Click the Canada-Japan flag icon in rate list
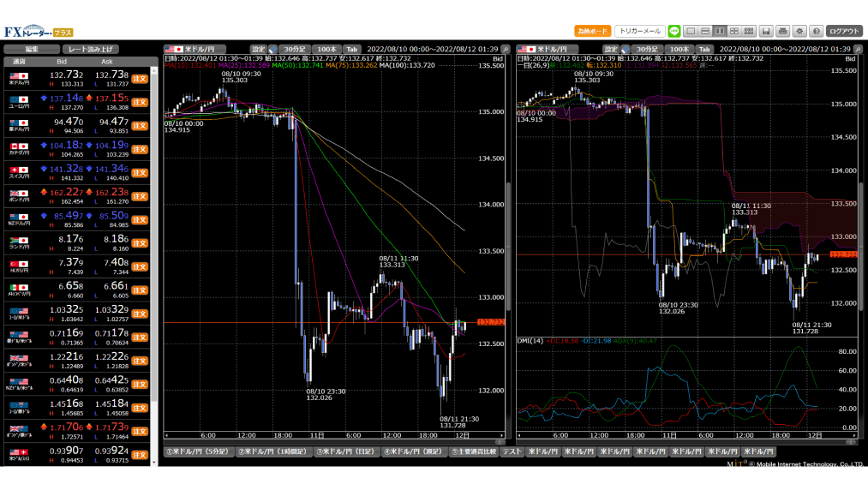 (x=19, y=146)
